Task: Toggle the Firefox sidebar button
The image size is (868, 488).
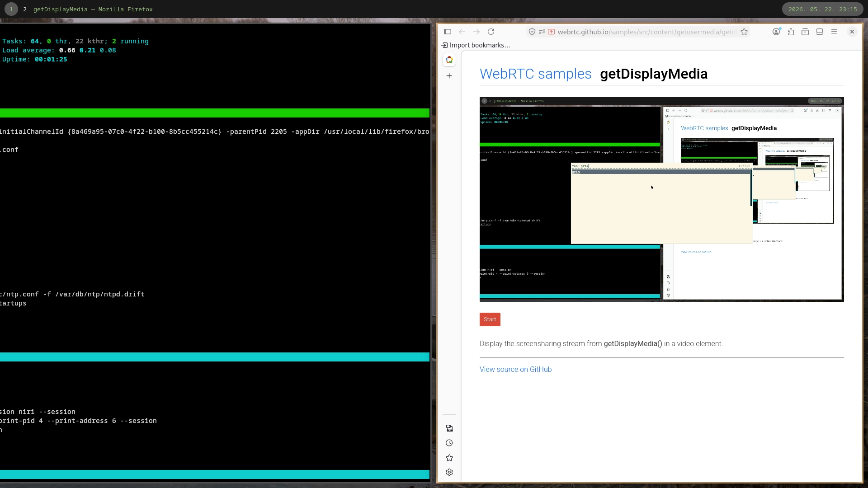Action: (448, 32)
